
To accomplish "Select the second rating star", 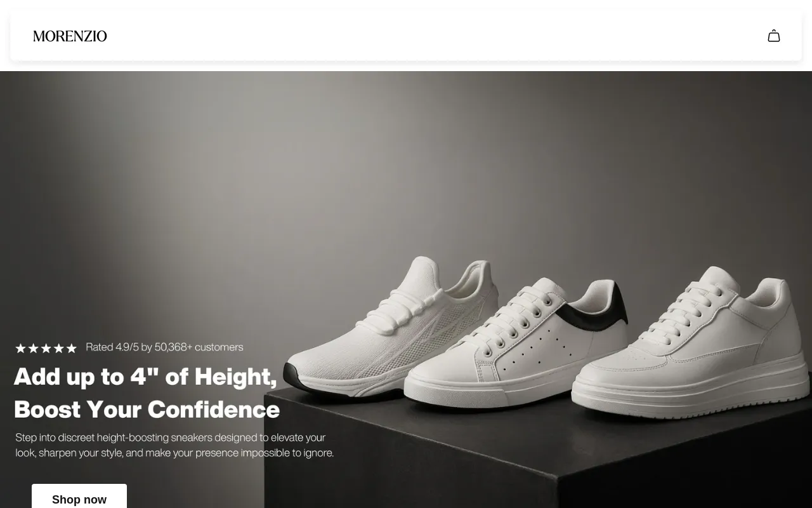I will 33,348.
